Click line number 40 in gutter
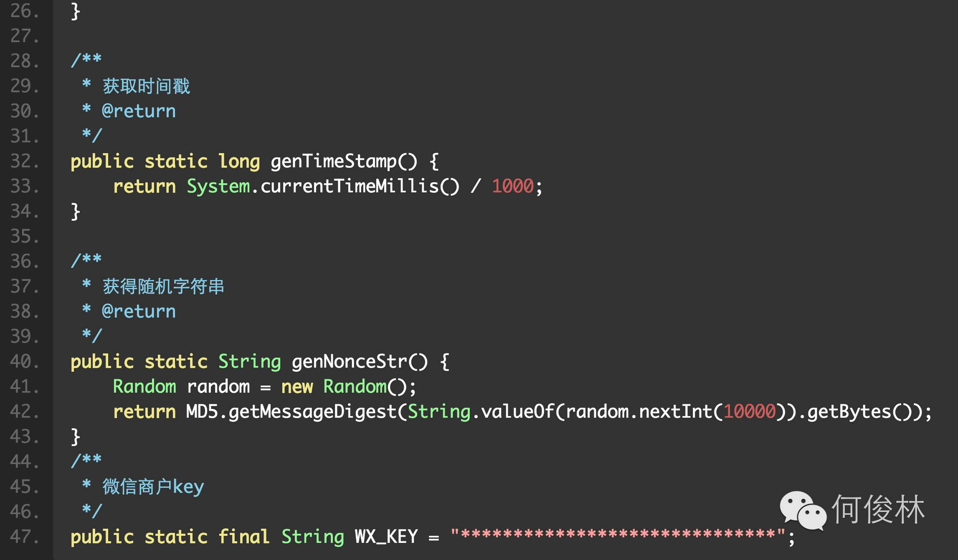Image resolution: width=958 pixels, height=560 pixels. 24,361
